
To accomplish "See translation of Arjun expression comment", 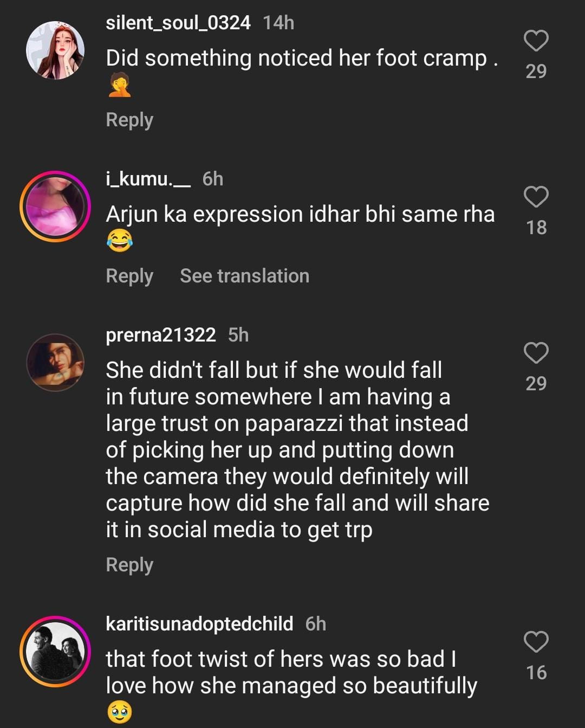I will click(x=244, y=276).
